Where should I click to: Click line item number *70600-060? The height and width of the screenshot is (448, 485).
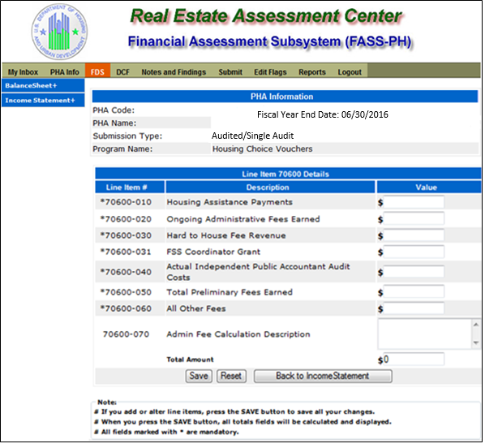click(126, 308)
